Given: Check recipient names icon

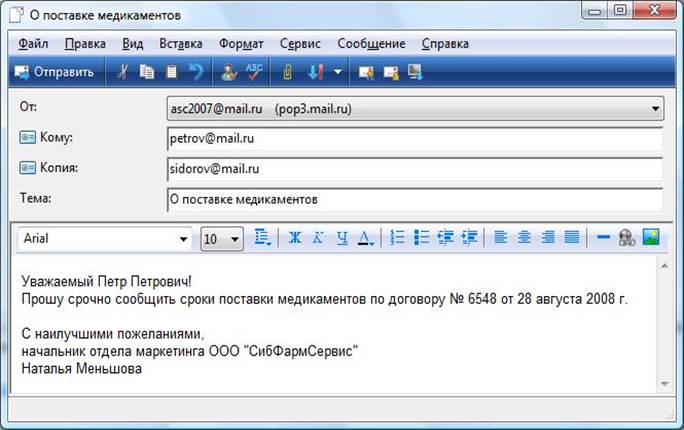Looking at the screenshot, I should (229, 72).
